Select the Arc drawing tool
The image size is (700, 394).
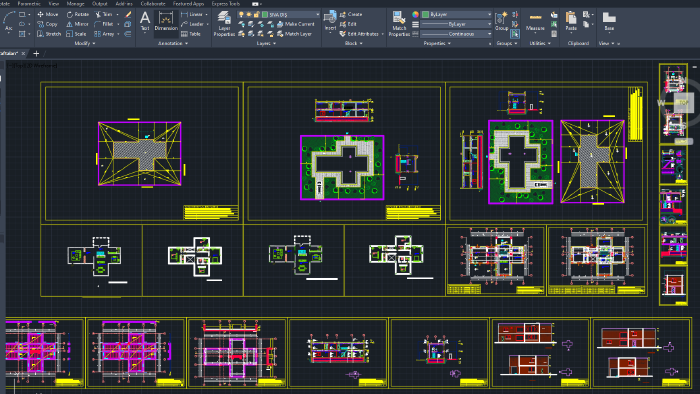(9, 21)
